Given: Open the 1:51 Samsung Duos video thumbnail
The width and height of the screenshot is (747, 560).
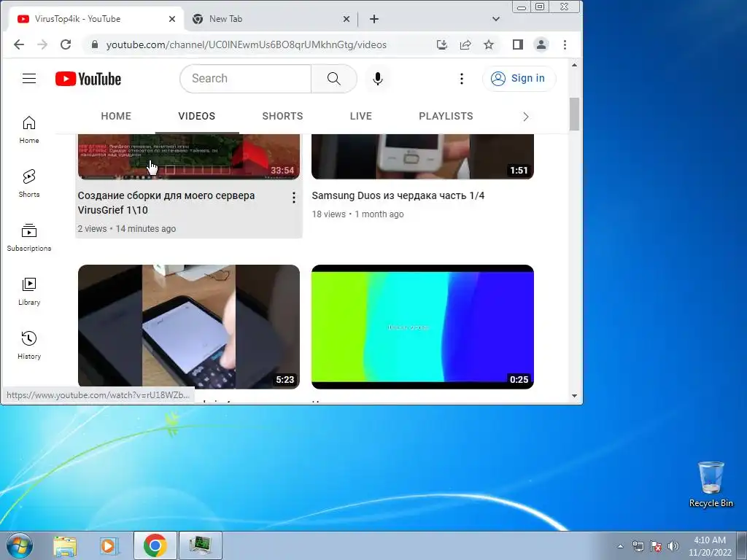Looking at the screenshot, I should click(422, 157).
